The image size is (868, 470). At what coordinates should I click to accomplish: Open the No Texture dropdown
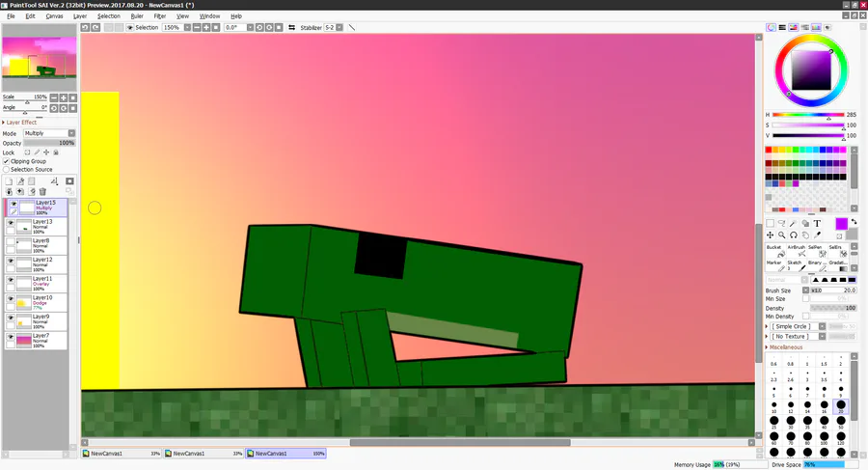(x=822, y=337)
